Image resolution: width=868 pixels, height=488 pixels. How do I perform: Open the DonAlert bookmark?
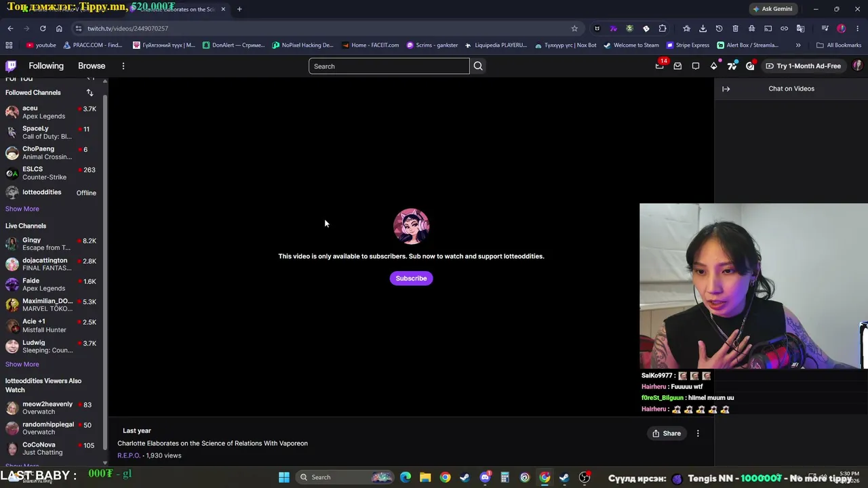click(234, 45)
